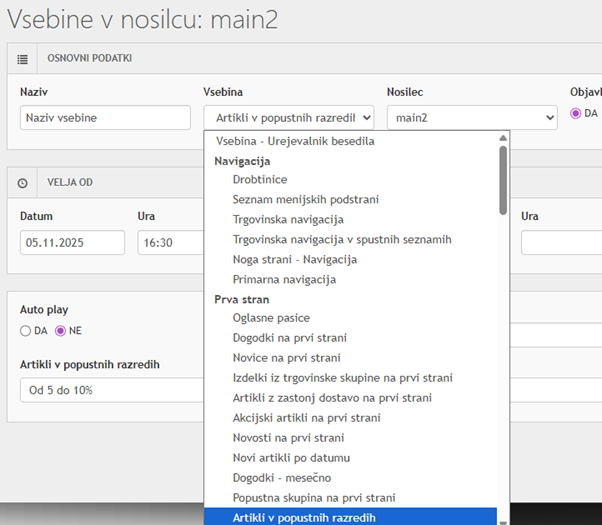
Task: Click the dropdown list scrollbar thumb
Action: (503, 180)
